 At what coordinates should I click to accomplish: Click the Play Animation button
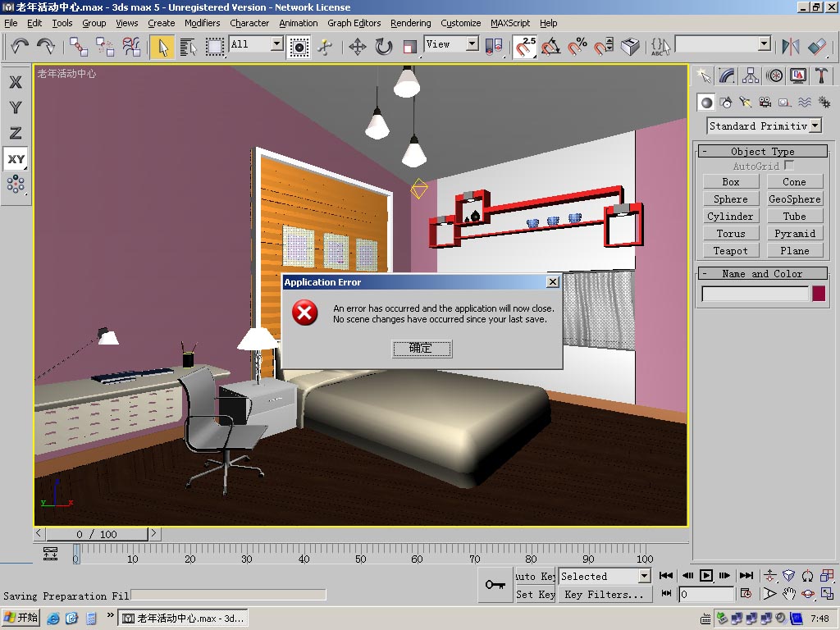(706, 575)
